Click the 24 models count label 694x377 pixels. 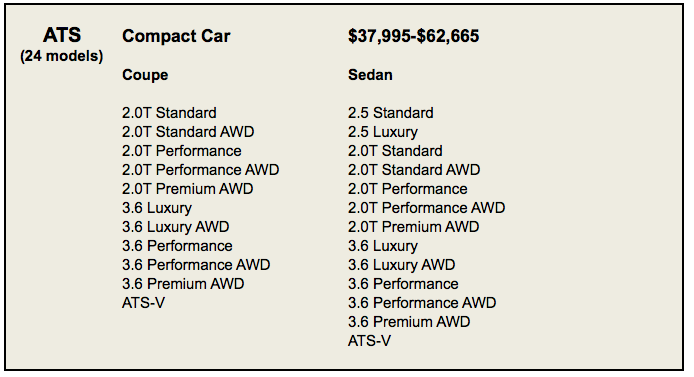(x=62, y=56)
